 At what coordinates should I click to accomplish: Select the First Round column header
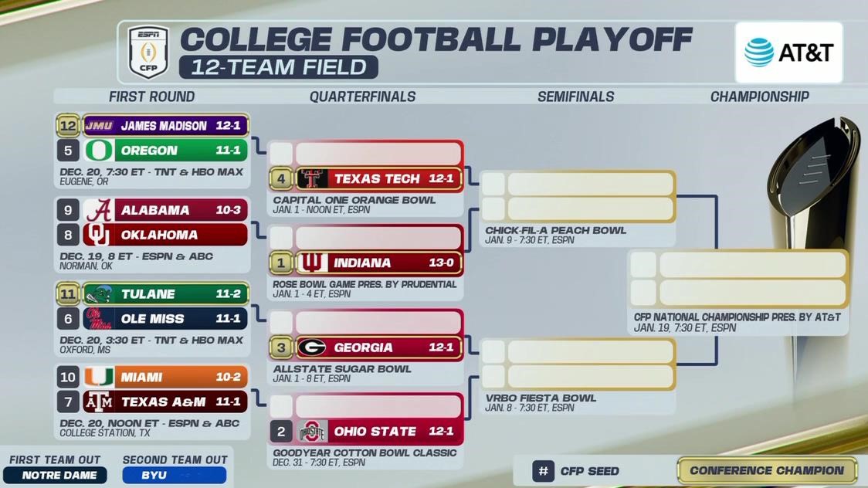pyautogui.click(x=151, y=97)
